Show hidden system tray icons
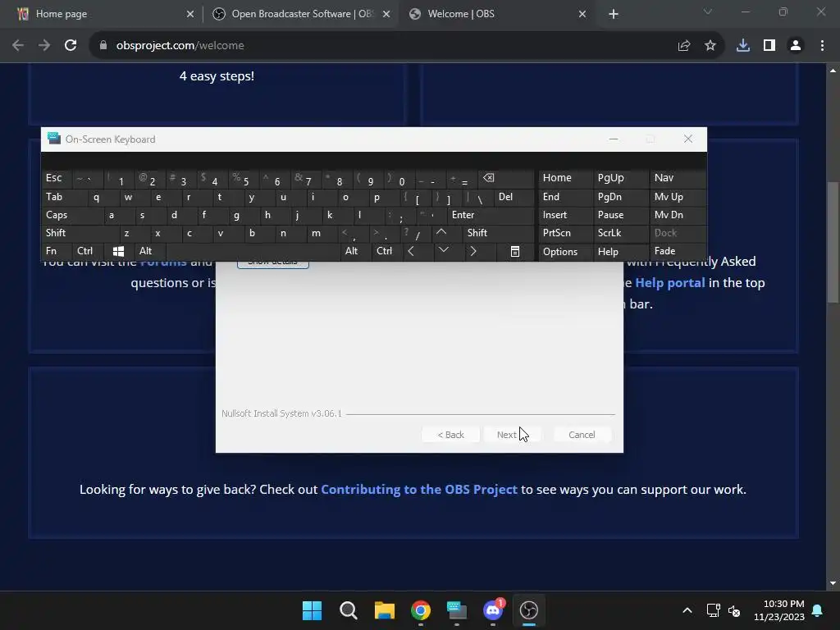This screenshot has height=630, width=840. (x=687, y=610)
